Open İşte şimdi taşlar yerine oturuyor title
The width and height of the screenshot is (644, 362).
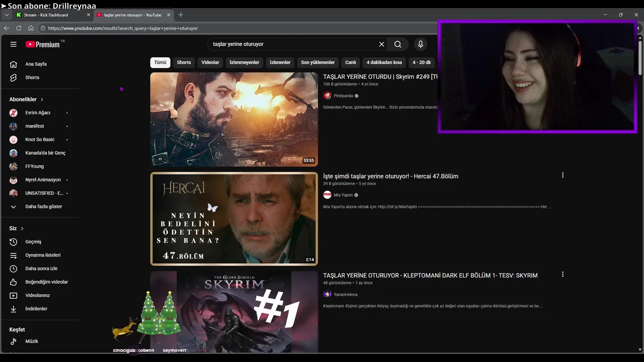(x=390, y=176)
